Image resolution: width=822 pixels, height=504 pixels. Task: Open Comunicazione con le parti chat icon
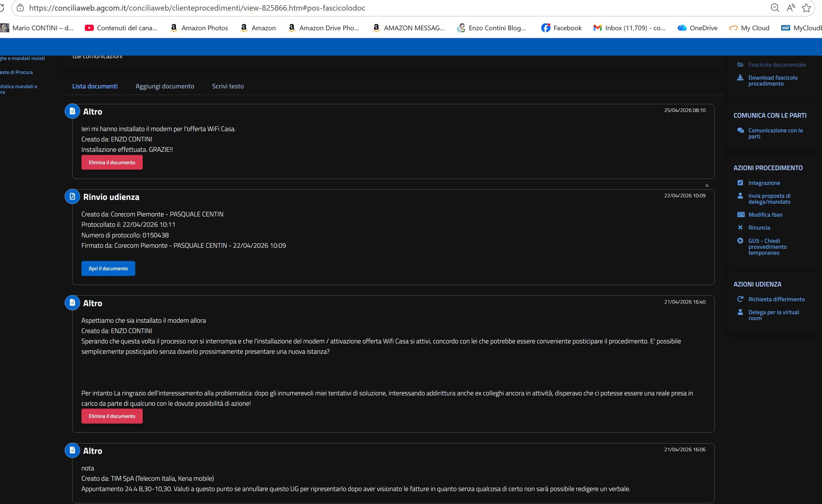pos(740,130)
